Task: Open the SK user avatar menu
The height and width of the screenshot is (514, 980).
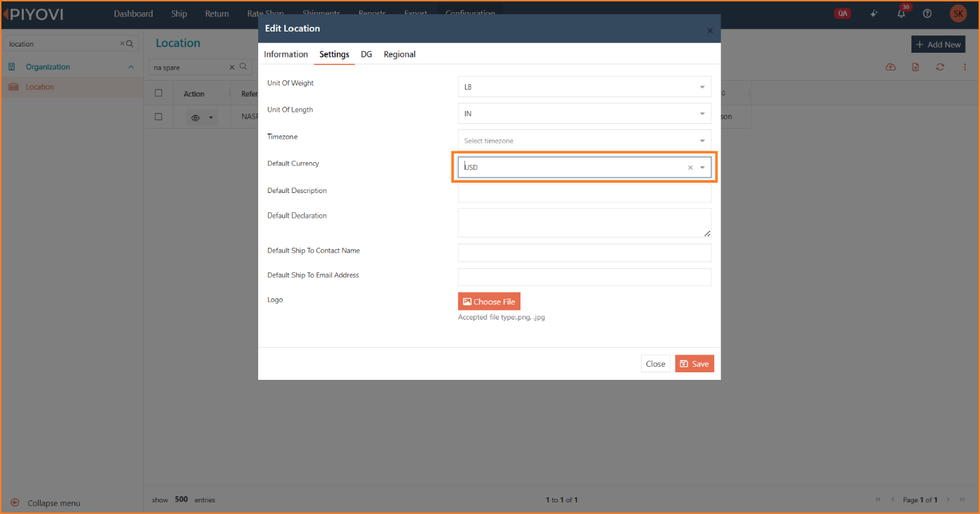Action: tap(958, 14)
